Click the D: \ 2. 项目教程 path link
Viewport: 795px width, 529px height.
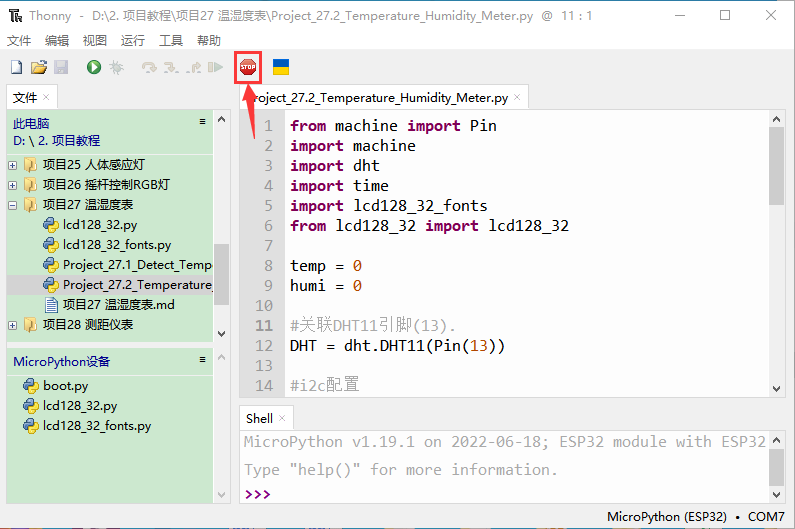[x=57, y=141]
